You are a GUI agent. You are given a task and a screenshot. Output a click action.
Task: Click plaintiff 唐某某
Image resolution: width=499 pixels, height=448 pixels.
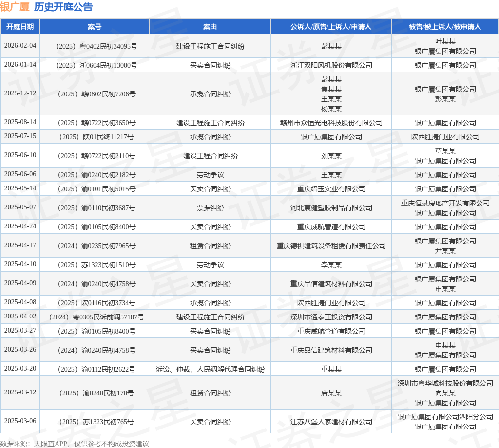pyautogui.click(x=331, y=393)
